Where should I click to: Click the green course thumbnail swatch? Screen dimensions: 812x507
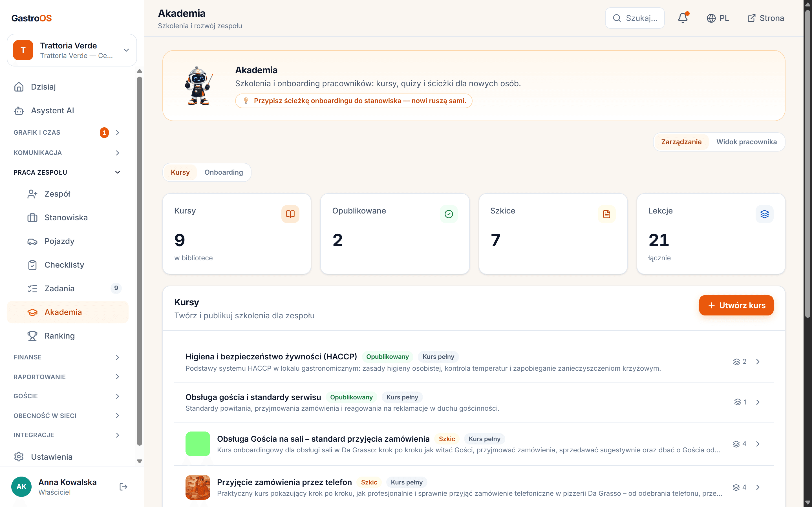(198, 444)
